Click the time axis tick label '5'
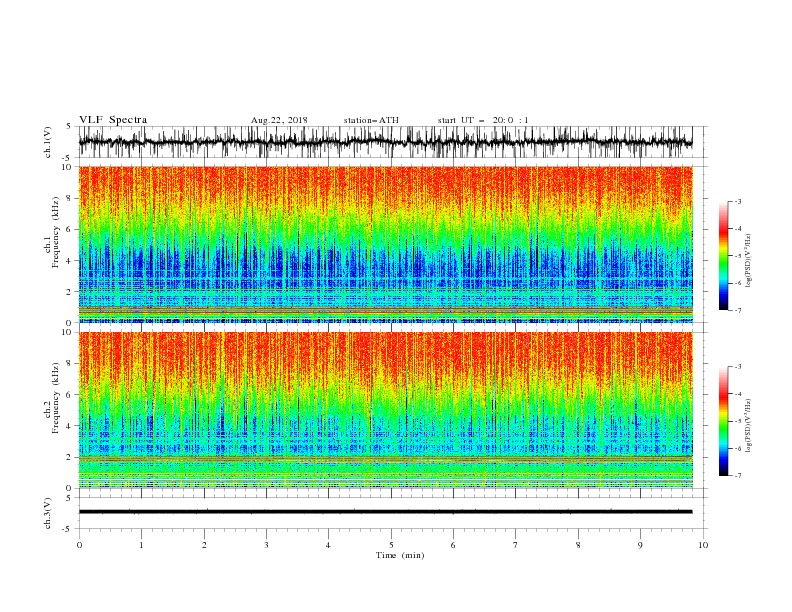 (x=391, y=545)
